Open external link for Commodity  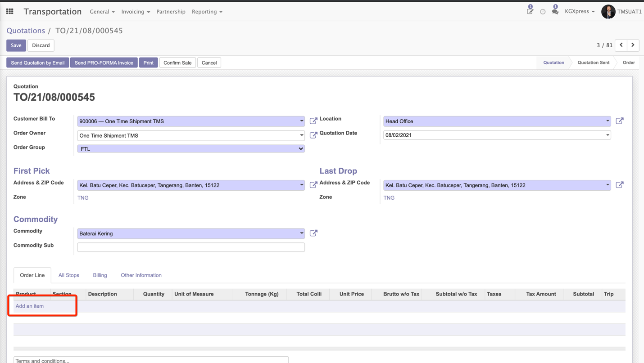tap(313, 233)
